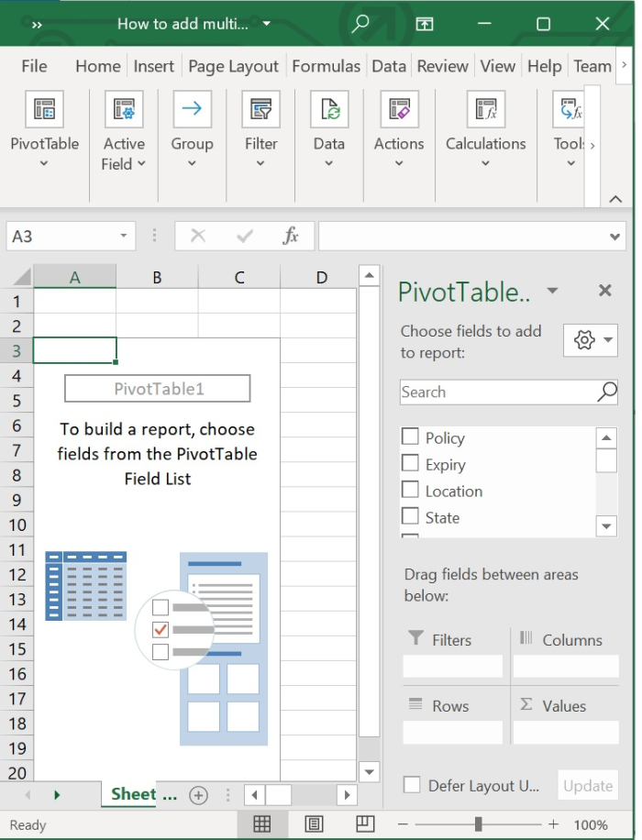Click the formula bar input area
The width and height of the screenshot is (642, 840).
click(463, 237)
